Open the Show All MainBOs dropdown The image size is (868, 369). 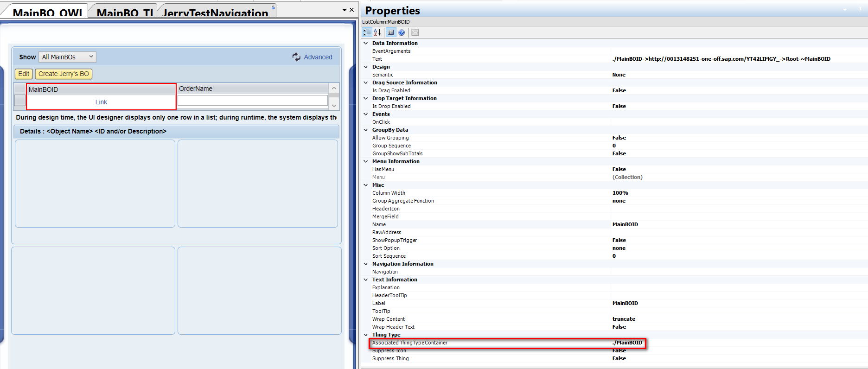[x=67, y=57]
